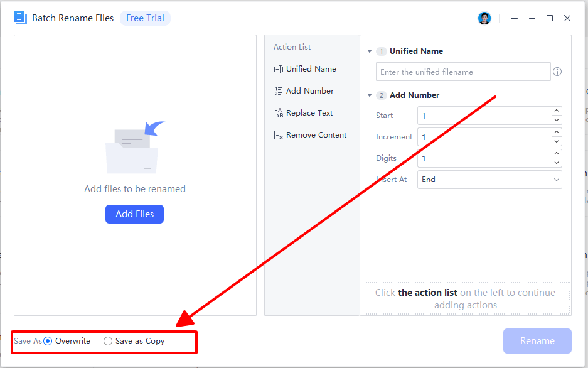Click the Batch Rename Files app logo
The height and width of the screenshot is (368, 588).
tap(19, 18)
